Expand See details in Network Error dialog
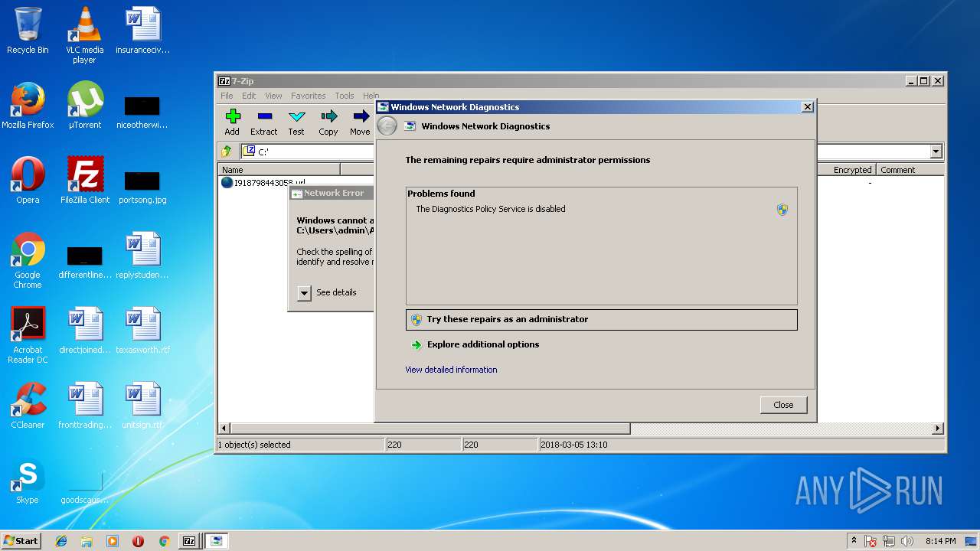980x551 pixels. 304,292
